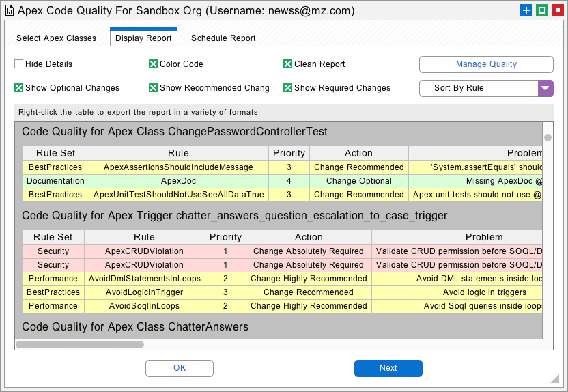Select AvoidDmlStatementsInLoops rule cell
Screen dimensions: 568x392
coord(145,279)
